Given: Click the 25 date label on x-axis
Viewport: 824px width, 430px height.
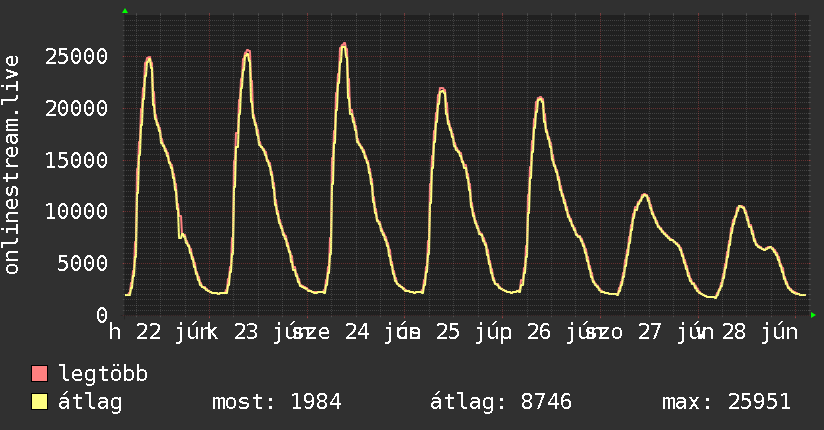Looking at the screenshot, I should (448, 332).
